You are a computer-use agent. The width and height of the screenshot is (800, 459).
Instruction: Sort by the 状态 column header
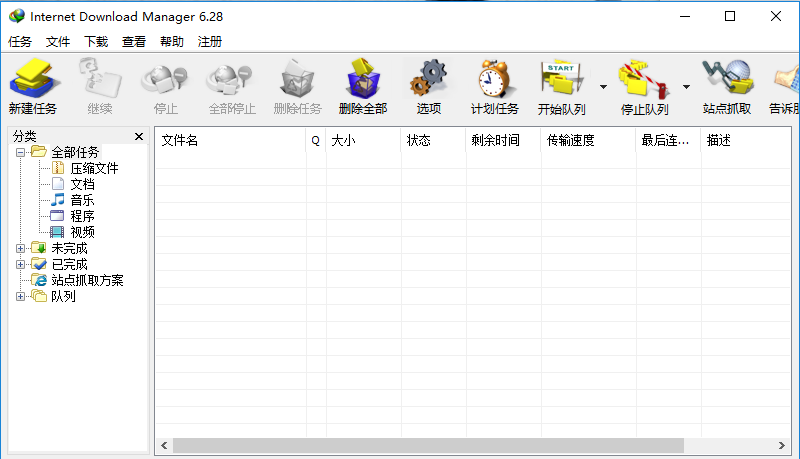coord(433,140)
